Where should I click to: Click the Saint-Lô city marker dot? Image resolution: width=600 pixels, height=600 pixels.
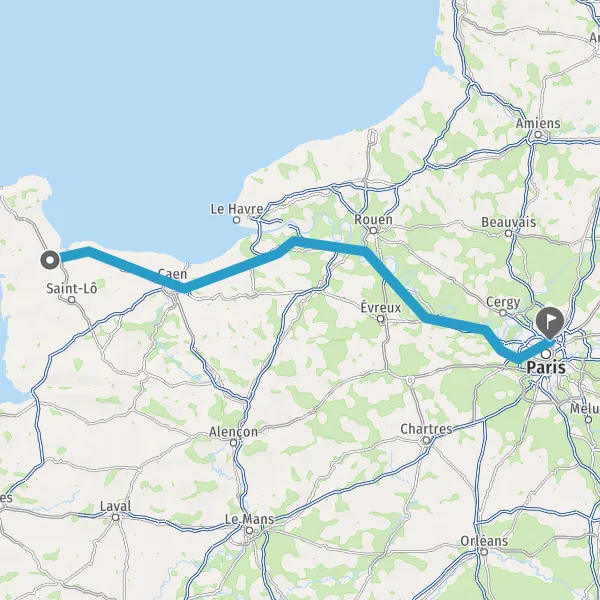point(71,300)
